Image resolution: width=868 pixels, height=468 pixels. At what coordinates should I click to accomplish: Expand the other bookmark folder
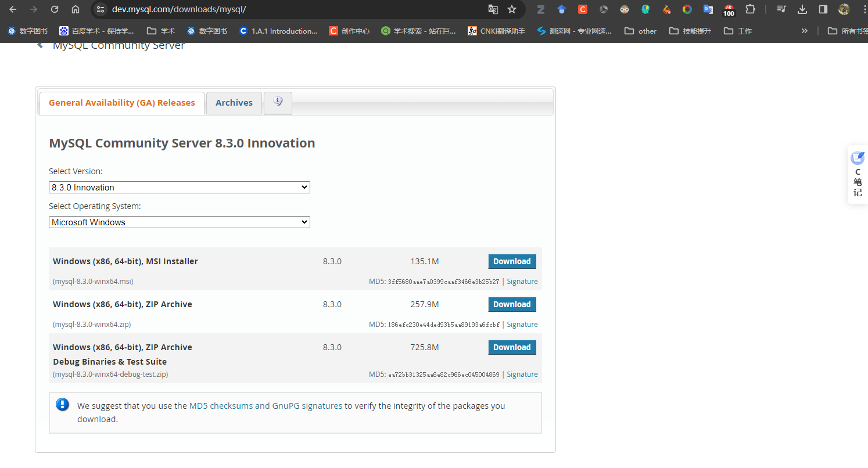[x=640, y=31]
